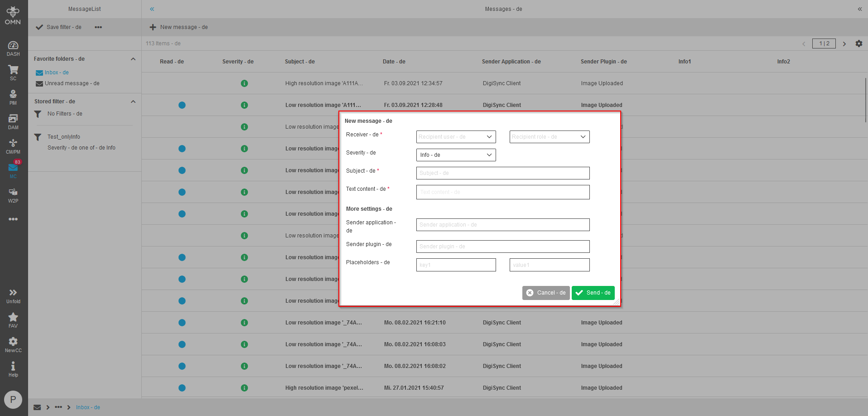Image resolution: width=868 pixels, height=416 pixels.
Task: Open the CM/PM module icon
Action: pos(13,146)
